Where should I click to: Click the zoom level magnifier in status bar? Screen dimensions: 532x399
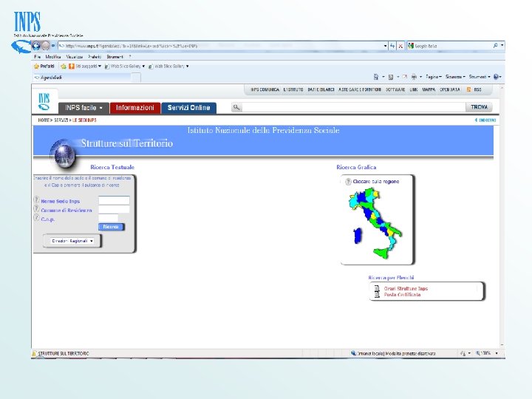[478, 353]
